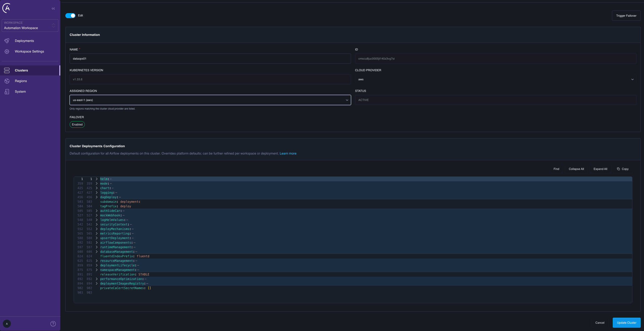The height and width of the screenshot is (331, 644).
Task: Click Expand All in the editor
Action: click(x=600, y=169)
